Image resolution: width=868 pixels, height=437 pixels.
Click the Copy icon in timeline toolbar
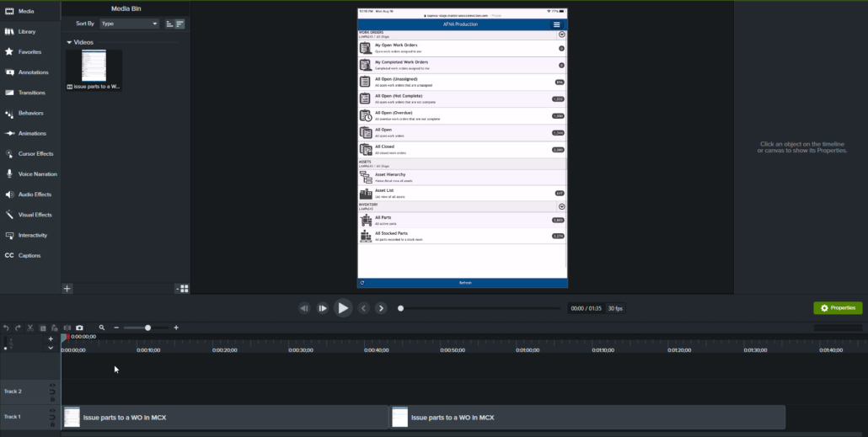point(43,328)
